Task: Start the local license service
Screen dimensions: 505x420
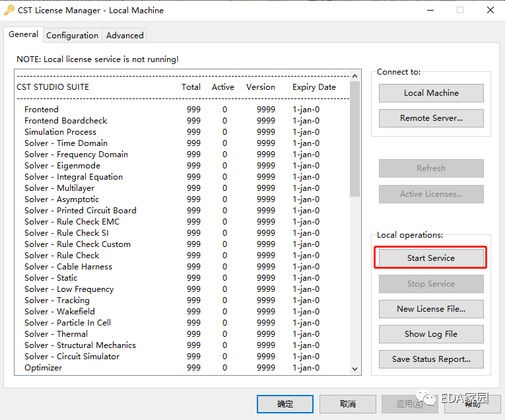Action: [x=431, y=258]
